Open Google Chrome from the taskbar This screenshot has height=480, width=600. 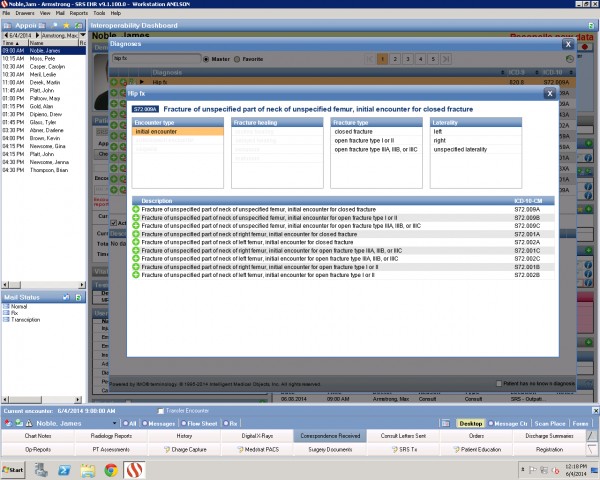[x=111, y=470]
